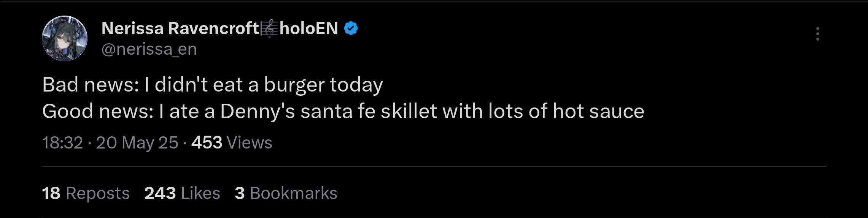Click the "Bad news" line of the post

tap(212, 85)
